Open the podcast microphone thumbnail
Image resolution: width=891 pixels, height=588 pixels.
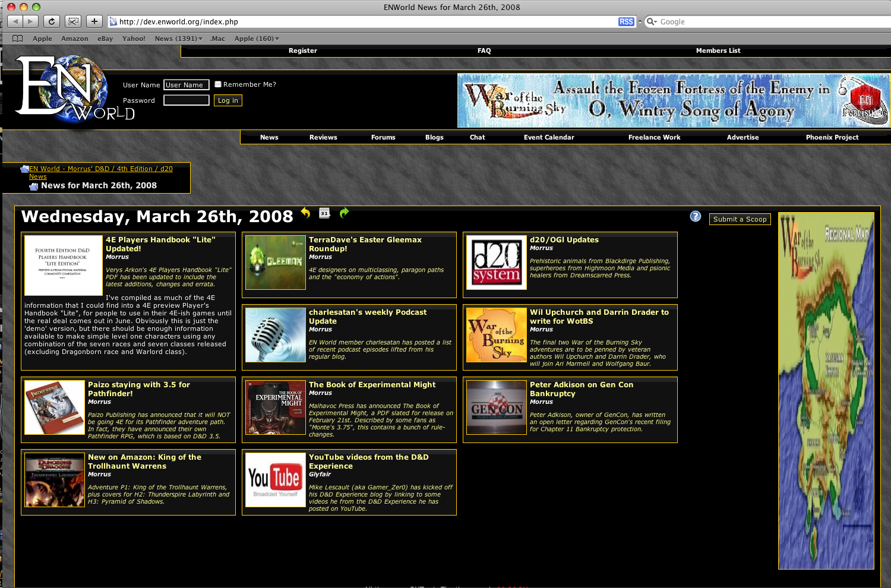(276, 335)
